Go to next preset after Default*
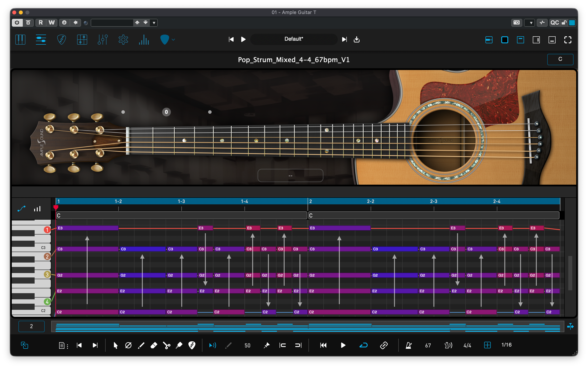The height and width of the screenshot is (368, 588). (344, 39)
